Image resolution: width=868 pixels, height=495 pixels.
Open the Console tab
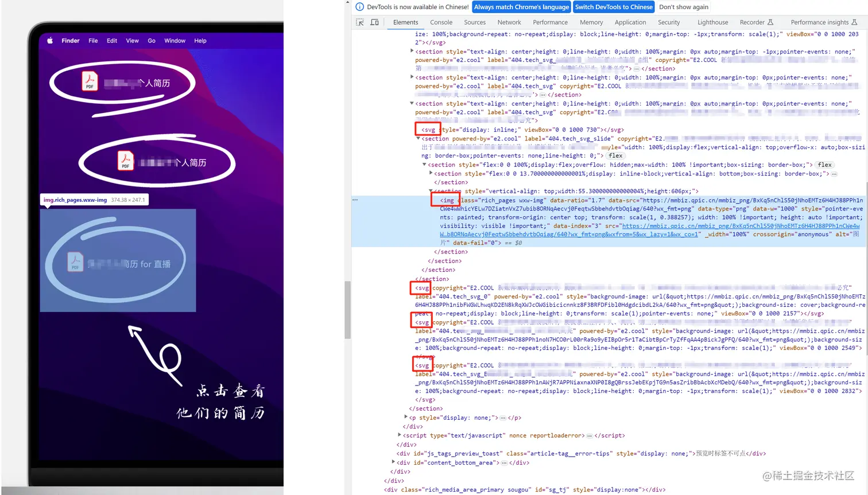(x=441, y=22)
